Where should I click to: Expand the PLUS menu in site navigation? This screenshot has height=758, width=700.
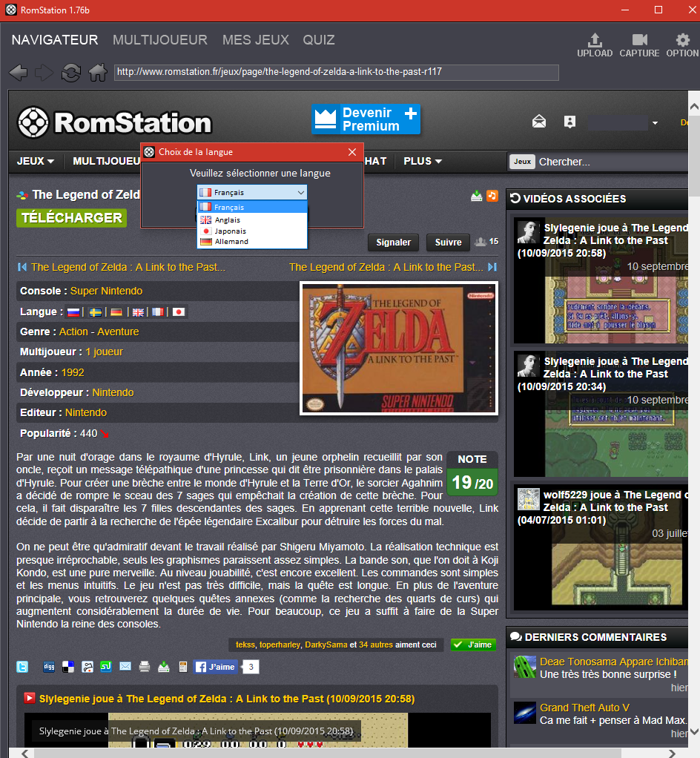423,161
